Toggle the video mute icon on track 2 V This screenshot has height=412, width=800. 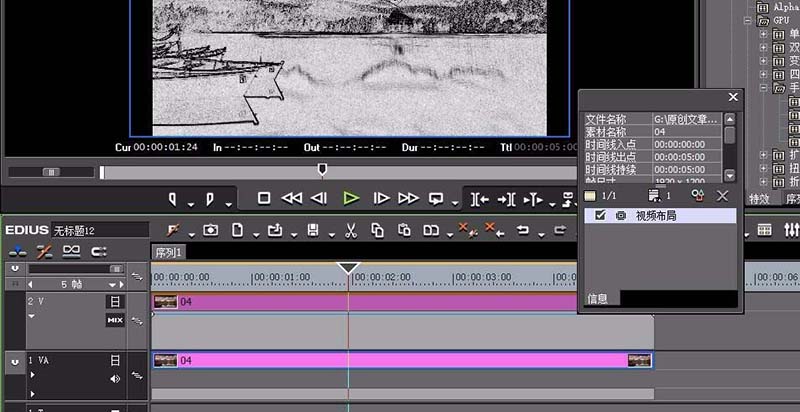pos(115,302)
